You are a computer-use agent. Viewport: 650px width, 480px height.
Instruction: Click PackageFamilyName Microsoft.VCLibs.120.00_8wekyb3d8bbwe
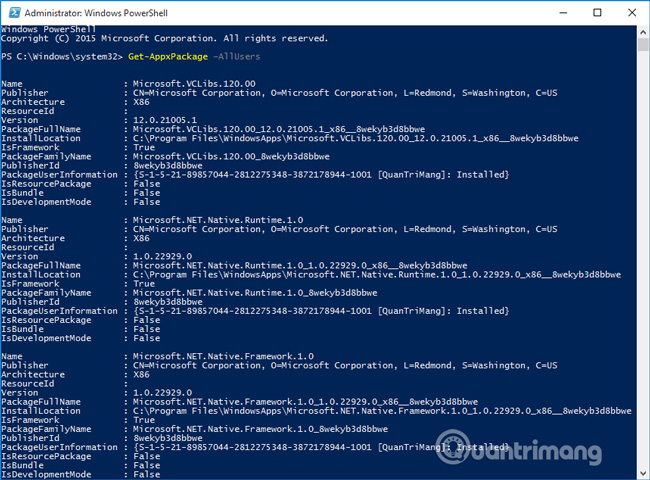pos(231,157)
